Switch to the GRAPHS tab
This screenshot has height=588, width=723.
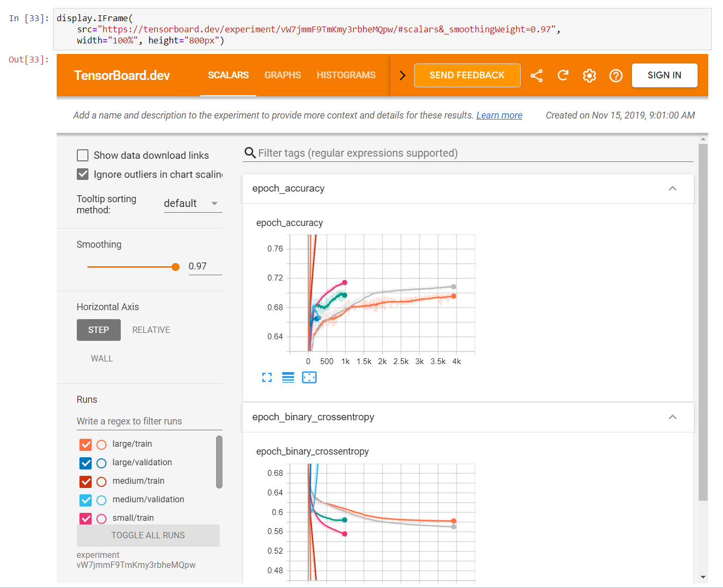pyautogui.click(x=282, y=75)
